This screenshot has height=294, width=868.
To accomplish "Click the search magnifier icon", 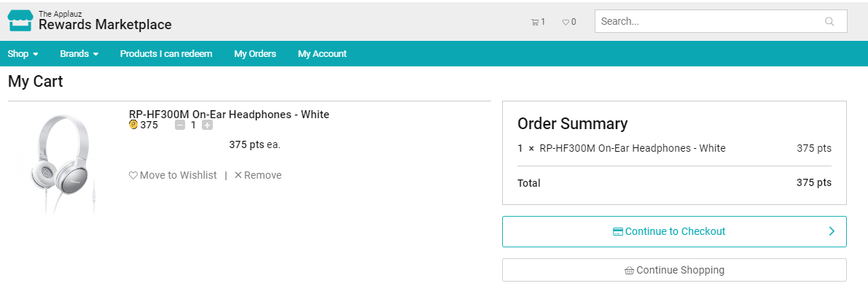I will click(x=829, y=21).
